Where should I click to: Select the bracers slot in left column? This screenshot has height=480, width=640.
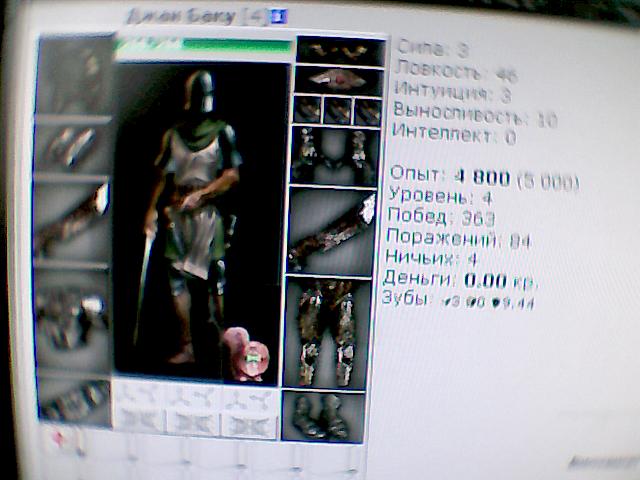point(73,148)
